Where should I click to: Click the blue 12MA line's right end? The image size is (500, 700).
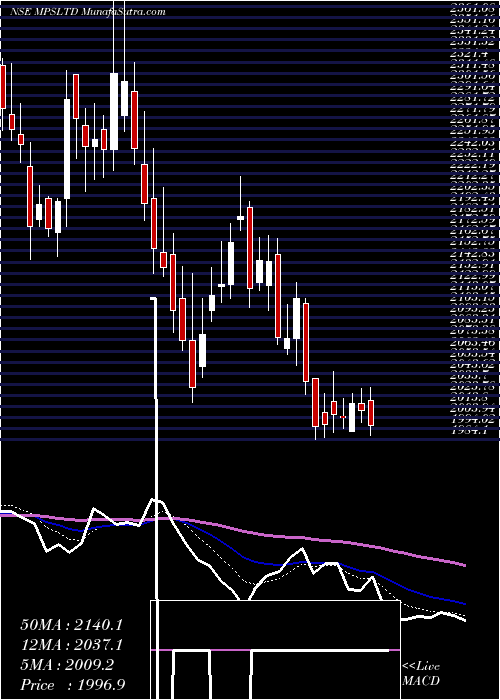coord(463,603)
